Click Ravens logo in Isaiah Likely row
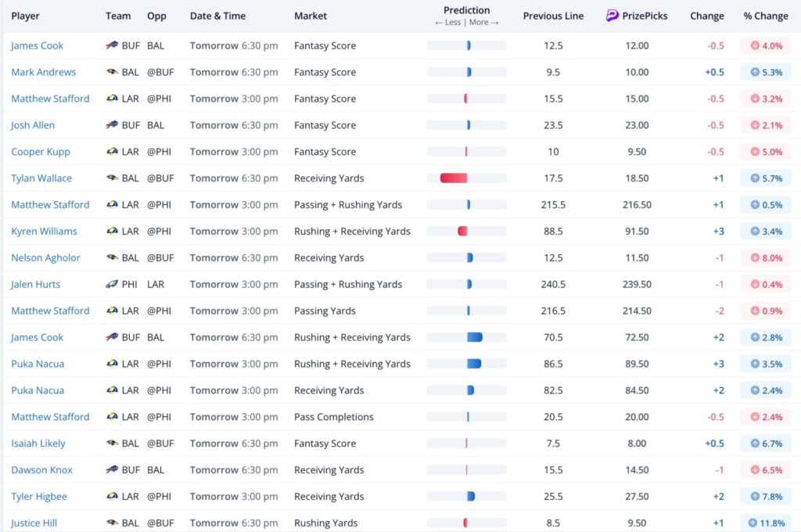Viewport: 801px width, 532px height. click(112, 444)
